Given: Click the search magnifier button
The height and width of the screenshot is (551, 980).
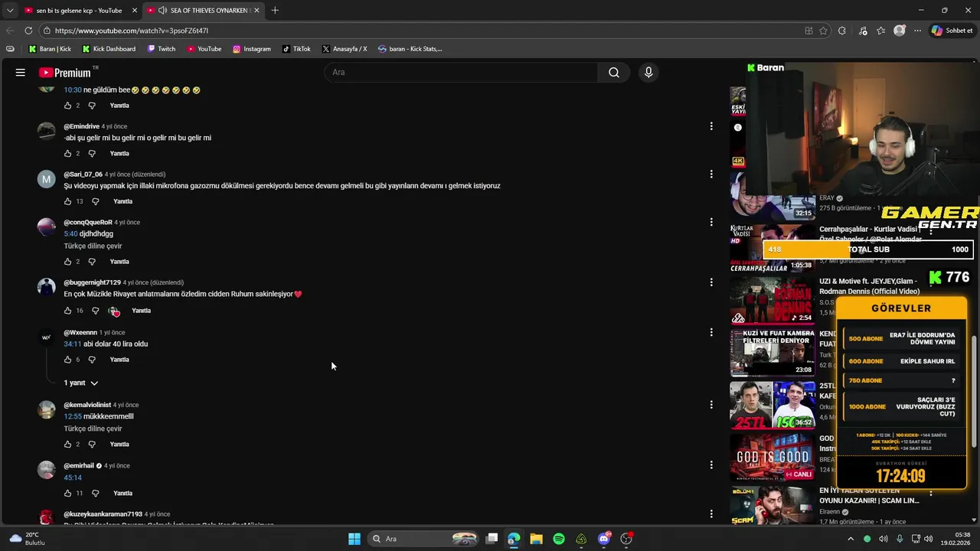Looking at the screenshot, I should click(x=614, y=73).
